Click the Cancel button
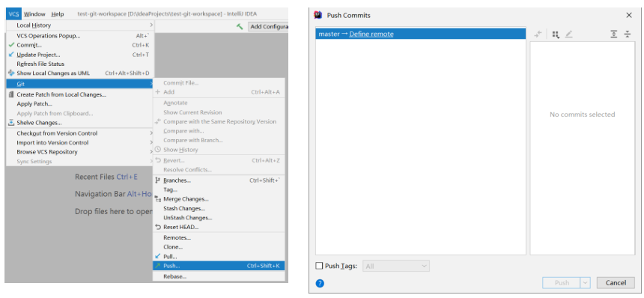The height and width of the screenshot is (298, 644). (616, 283)
